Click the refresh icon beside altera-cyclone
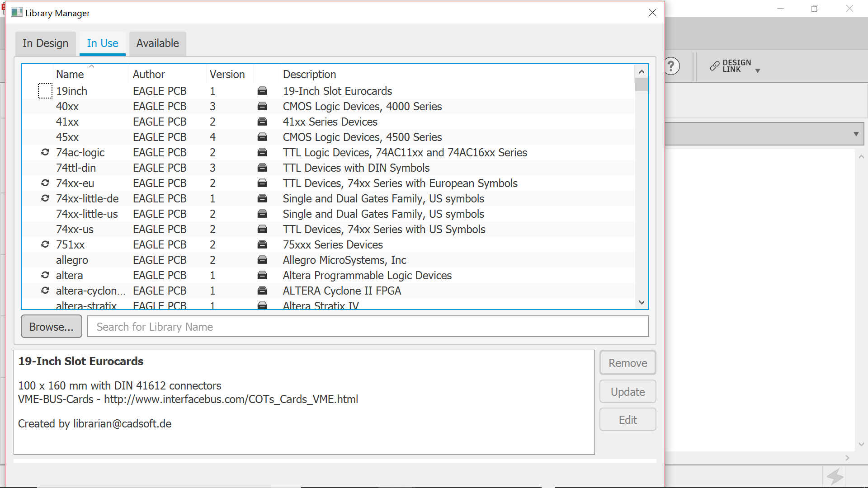 pyautogui.click(x=45, y=291)
